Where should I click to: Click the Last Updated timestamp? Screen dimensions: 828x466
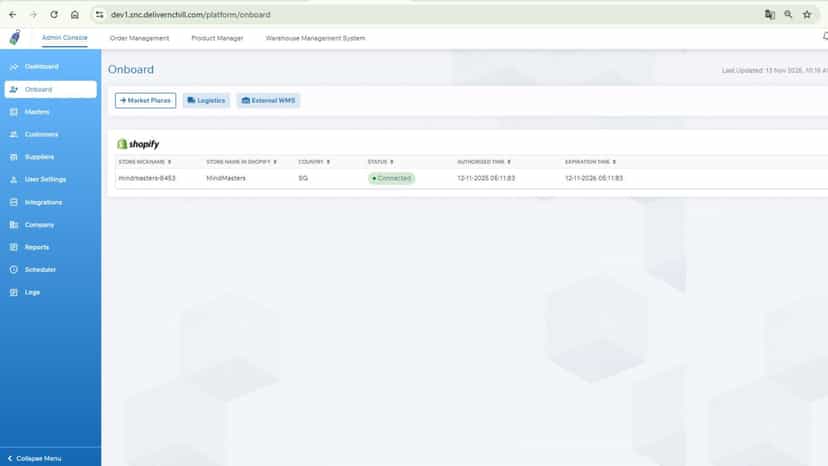775,70
